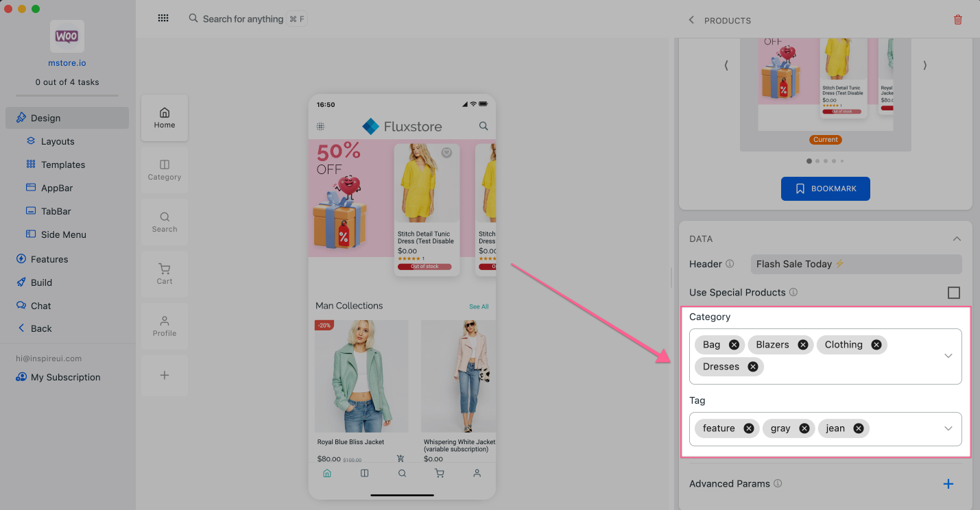Select the Templates sidebar item
This screenshot has height=510, width=980.
[x=63, y=165]
